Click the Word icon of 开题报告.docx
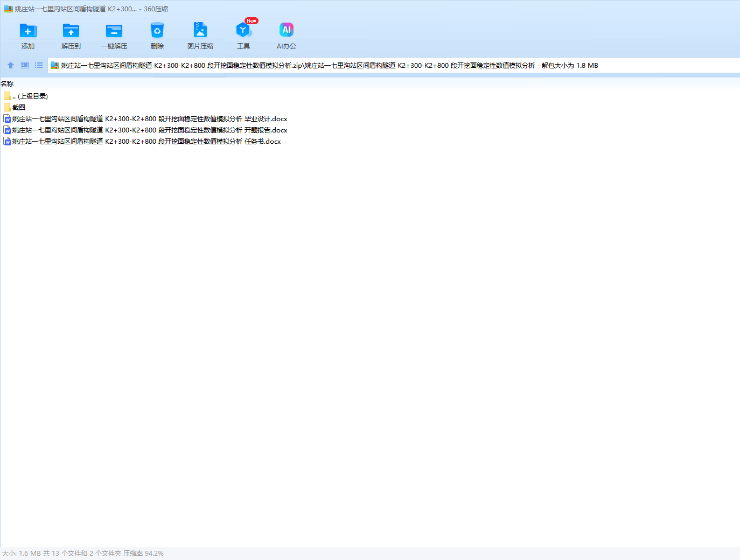The height and width of the screenshot is (560, 740). [7, 130]
